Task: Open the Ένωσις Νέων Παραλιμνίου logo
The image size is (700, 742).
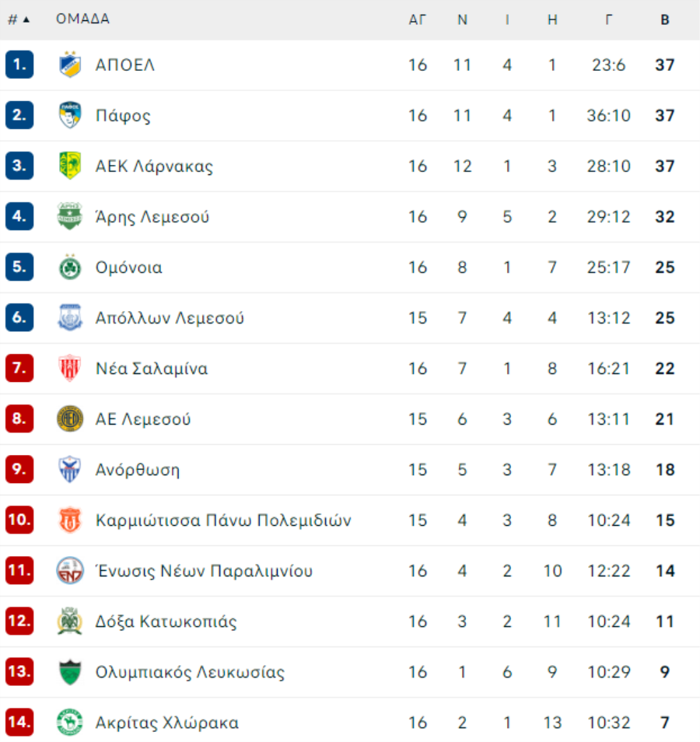Action: (x=70, y=571)
